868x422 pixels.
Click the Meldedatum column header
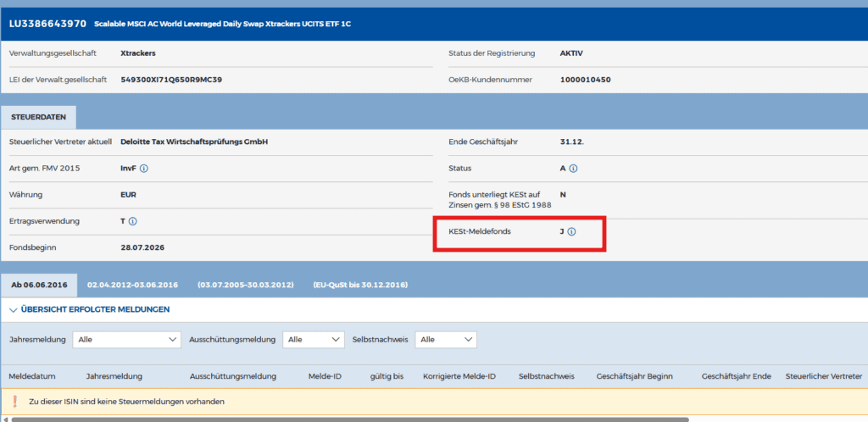(32, 376)
